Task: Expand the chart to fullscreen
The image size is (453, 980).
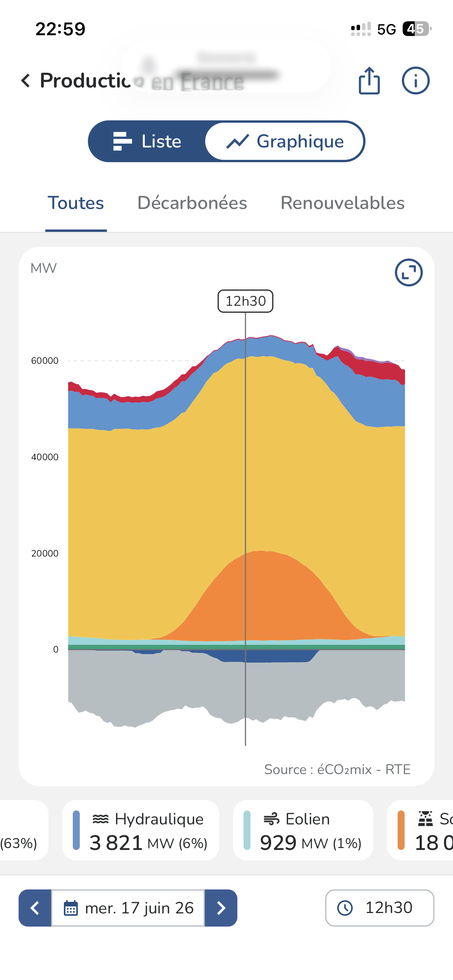Action: 408,272
